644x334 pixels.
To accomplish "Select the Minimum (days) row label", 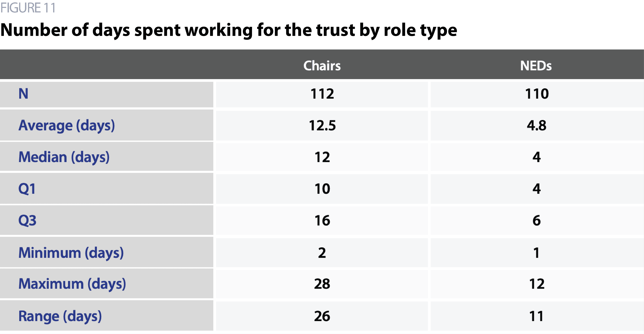I will pos(71,253).
